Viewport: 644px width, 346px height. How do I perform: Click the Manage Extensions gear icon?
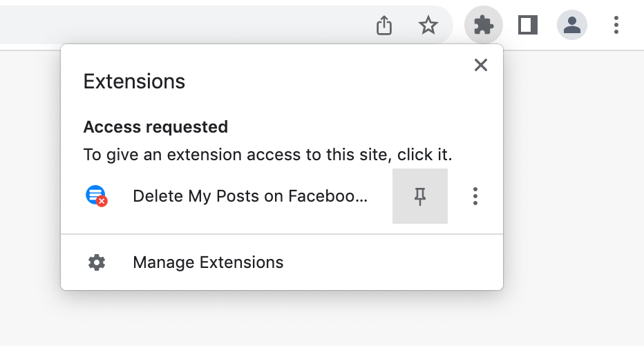pyautogui.click(x=97, y=262)
